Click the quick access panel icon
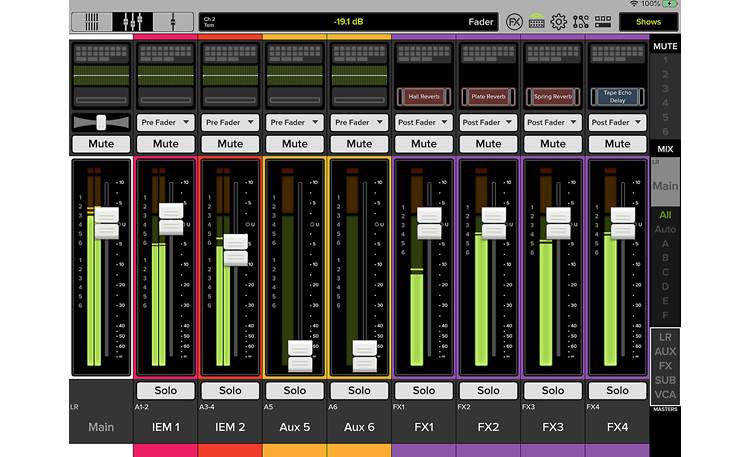Screen dimensions: 750x457 (603, 22)
